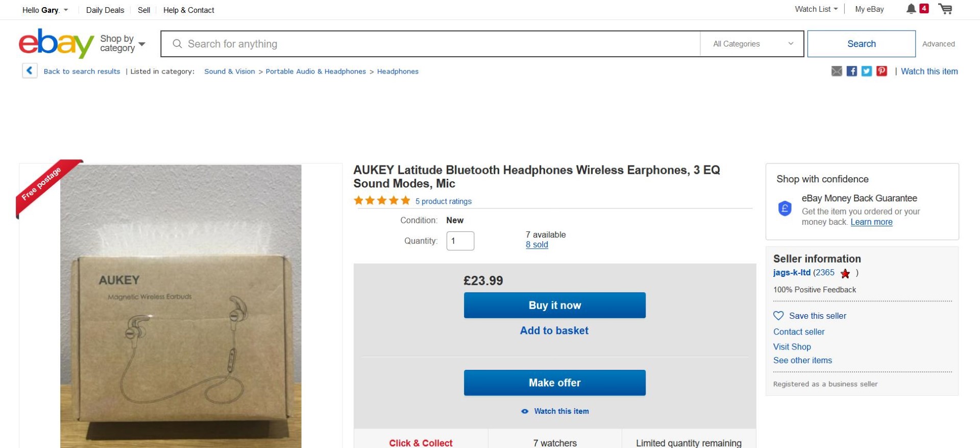The height and width of the screenshot is (448, 980).
Task: Open Daily Deals in the top menu
Action: (x=105, y=10)
